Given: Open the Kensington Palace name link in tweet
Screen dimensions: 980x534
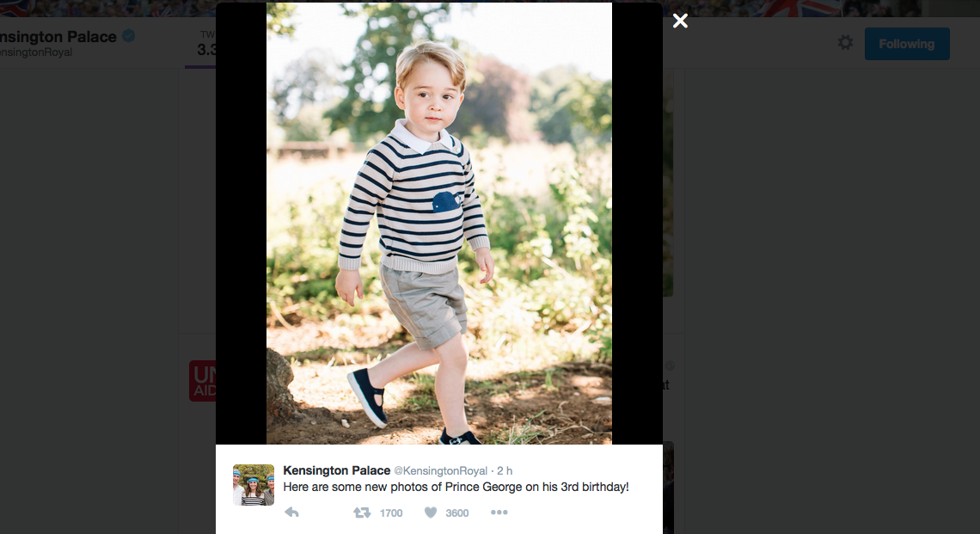Looking at the screenshot, I should click(x=336, y=470).
